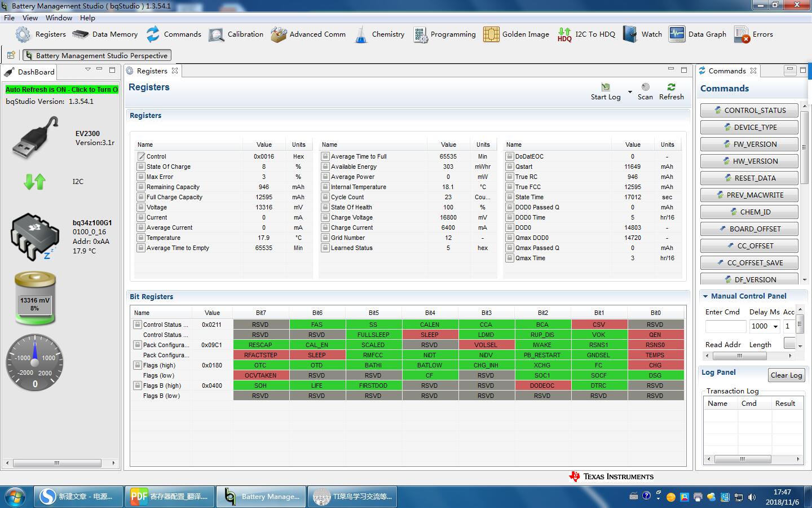Open the Registers tool in the toolbar
The image size is (812, 508).
point(41,34)
